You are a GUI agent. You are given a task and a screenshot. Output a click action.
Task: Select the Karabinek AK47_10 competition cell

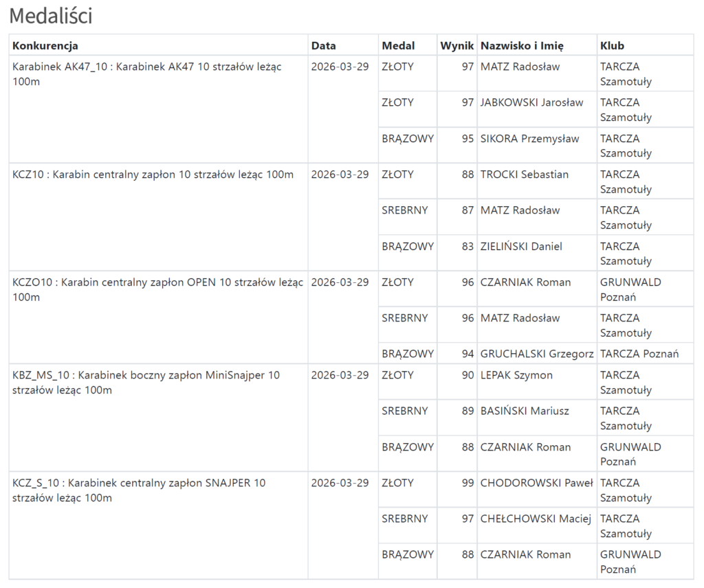(147, 74)
